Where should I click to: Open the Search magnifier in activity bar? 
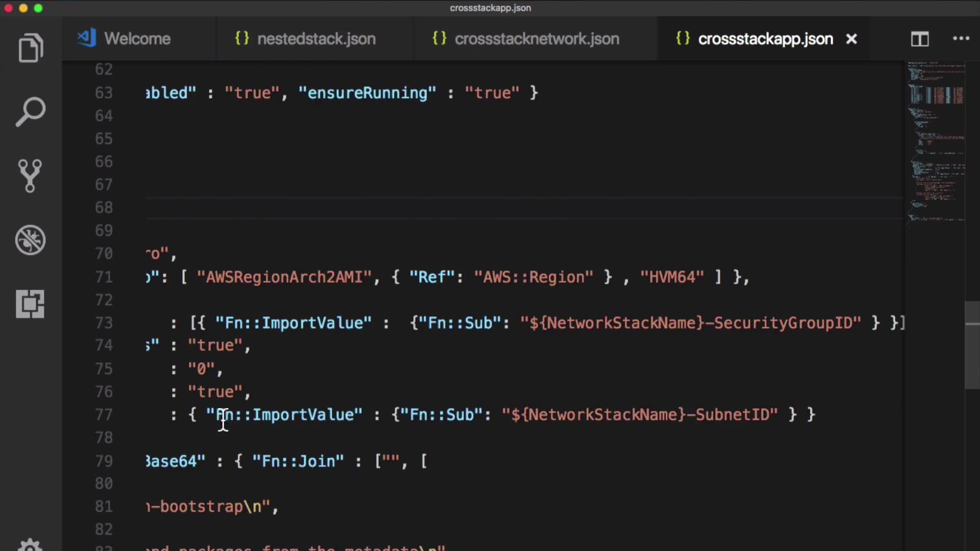coord(31,112)
